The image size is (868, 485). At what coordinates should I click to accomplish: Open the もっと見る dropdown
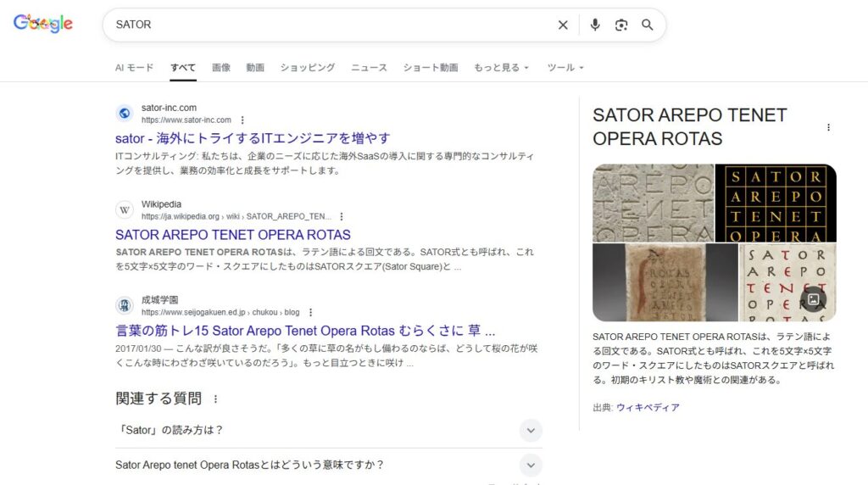pos(501,68)
